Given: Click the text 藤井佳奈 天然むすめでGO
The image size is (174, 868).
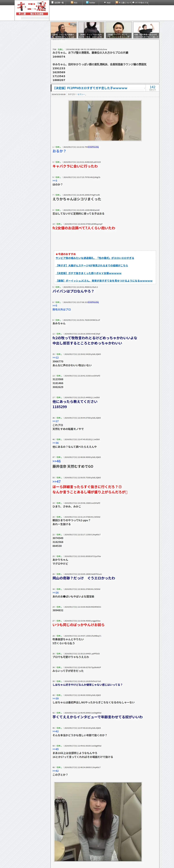Looking at the screenshot, I should [x=73, y=467].
